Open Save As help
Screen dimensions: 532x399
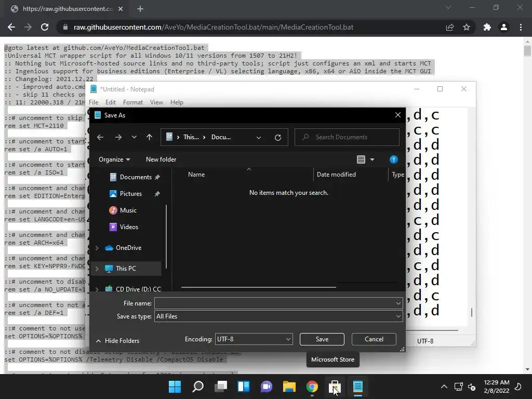(x=394, y=159)
